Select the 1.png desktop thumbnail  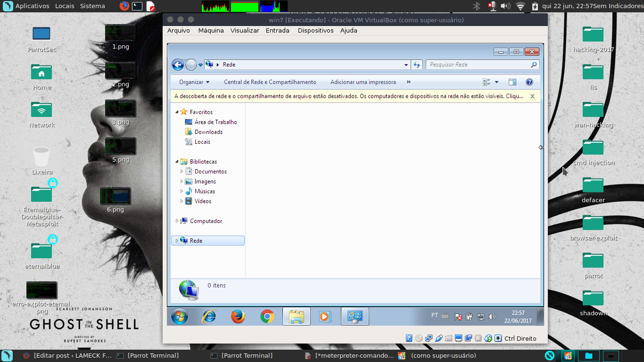(120, 37)
